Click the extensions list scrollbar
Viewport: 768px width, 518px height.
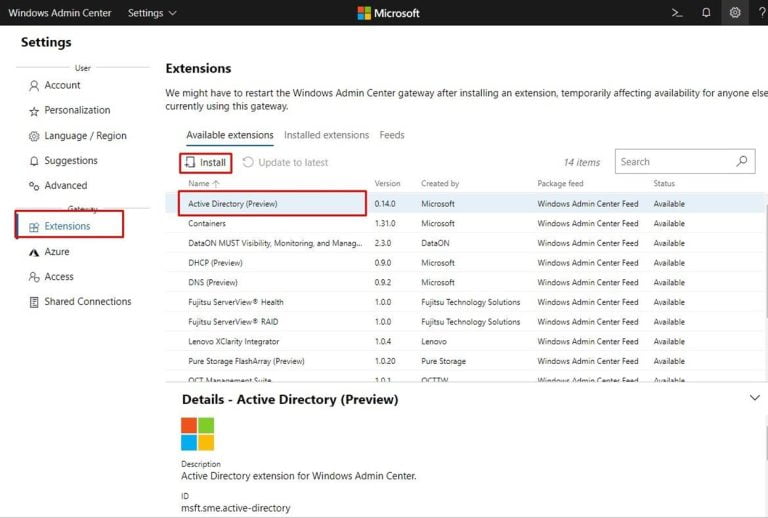[x=766, y=259]
